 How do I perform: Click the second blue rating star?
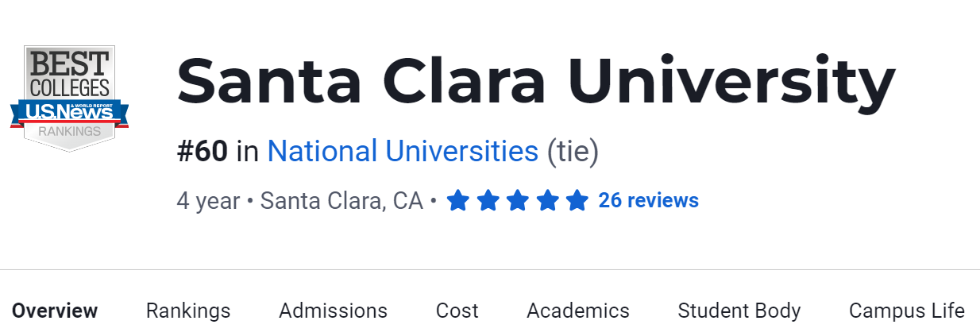(x=488, y=201)
